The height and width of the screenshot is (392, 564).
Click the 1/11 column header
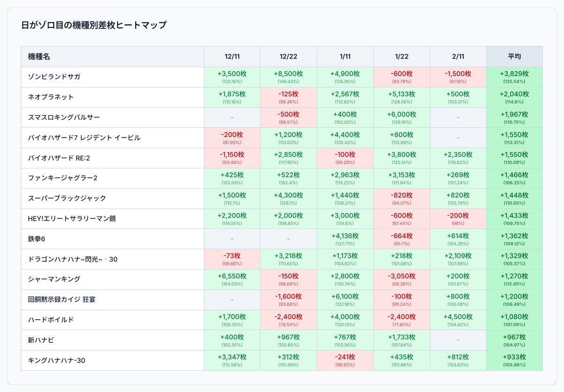[345, 56]
